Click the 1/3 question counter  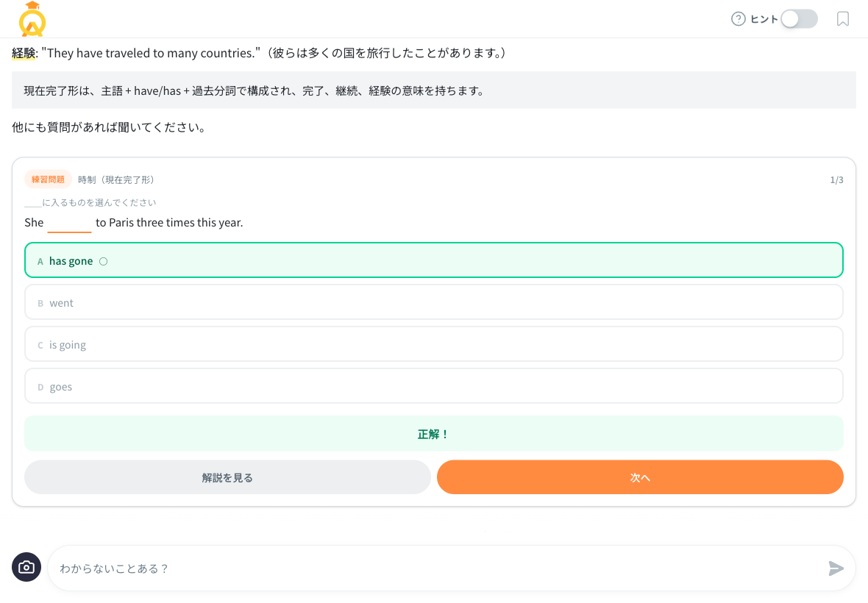[x=839, y=179]
